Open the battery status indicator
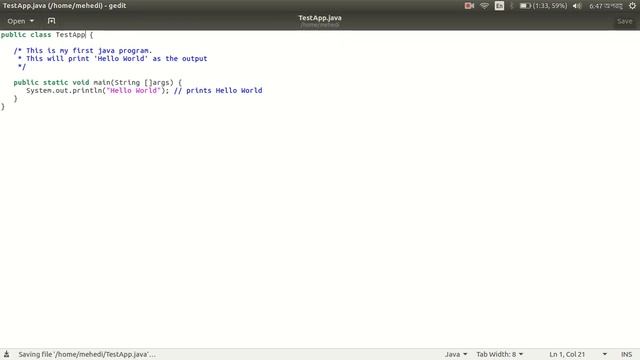 pyautogui.click(x=543, y=6)
